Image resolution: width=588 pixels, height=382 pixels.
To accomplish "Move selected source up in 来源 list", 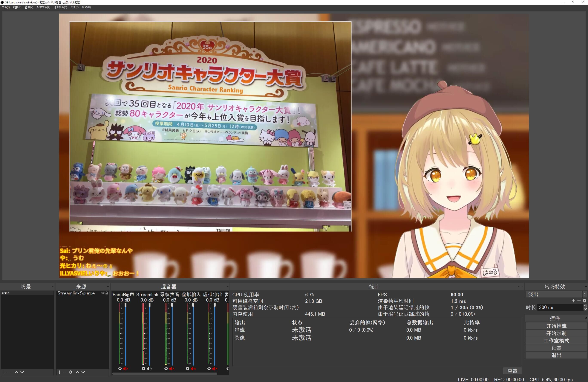I will [77, 372].
